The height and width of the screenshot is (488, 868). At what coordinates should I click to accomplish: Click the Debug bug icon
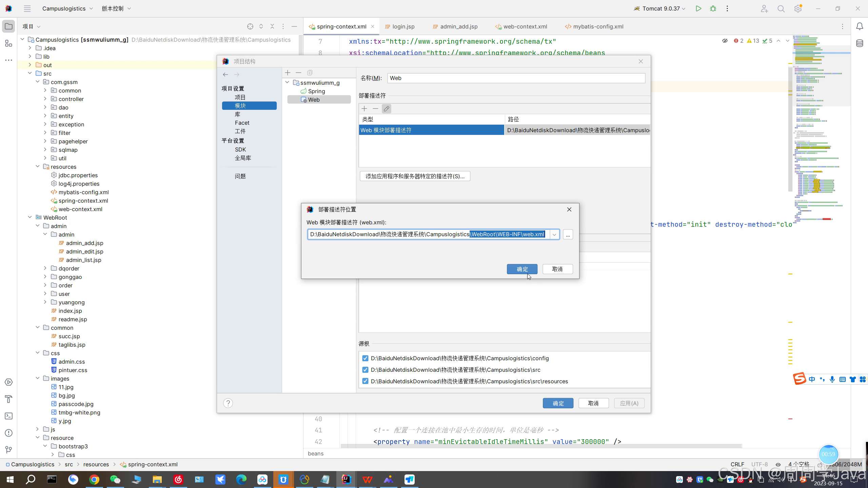tap(713, 9)
